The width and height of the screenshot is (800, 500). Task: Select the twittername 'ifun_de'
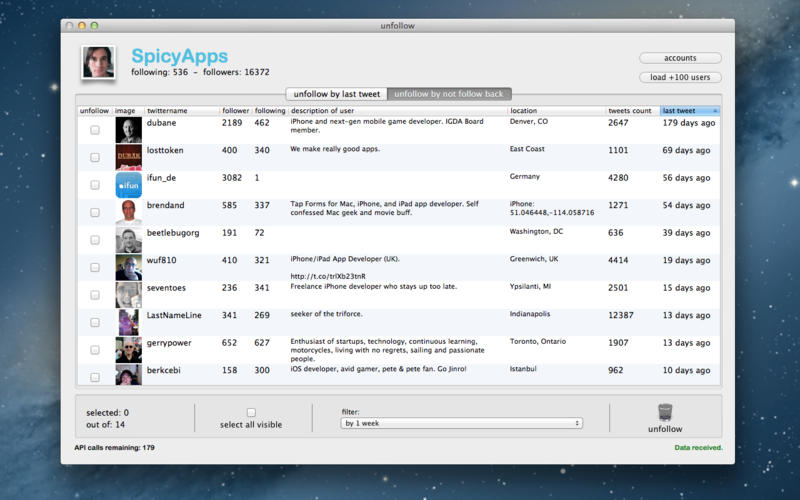click(x=161, y=178)
